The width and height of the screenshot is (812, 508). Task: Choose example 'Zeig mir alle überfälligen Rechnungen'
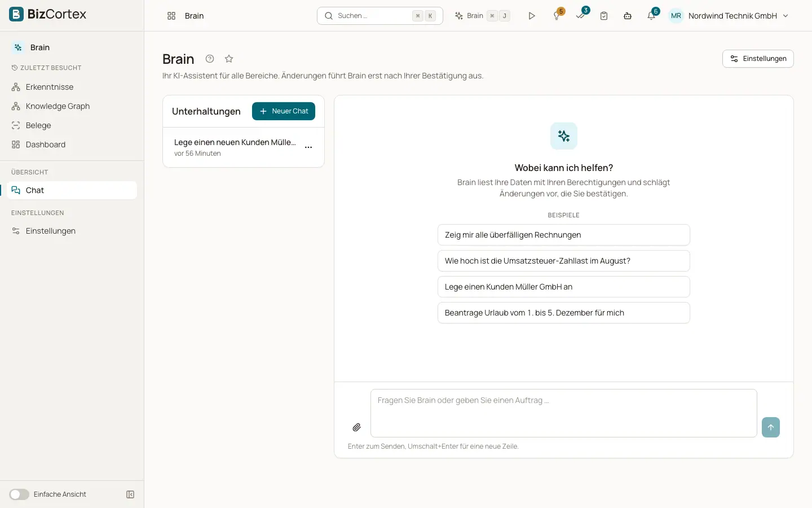click(564, 235)
